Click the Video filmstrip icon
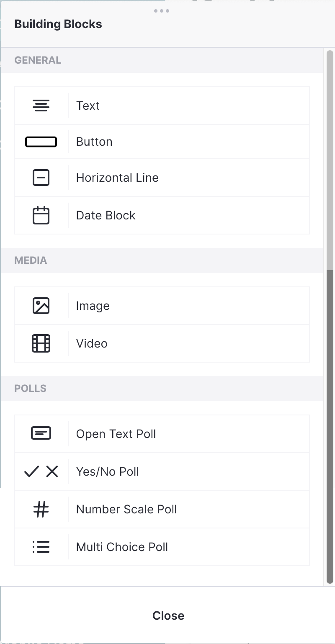 point(41,343)
